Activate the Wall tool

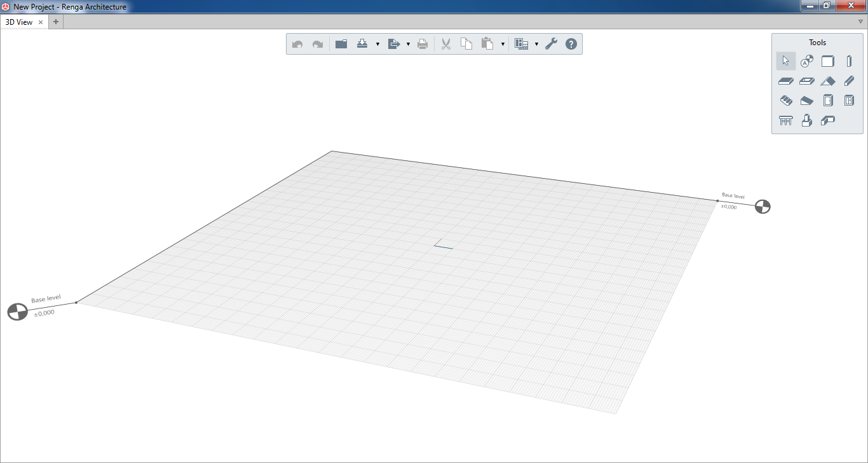click(x=828, y=61)
